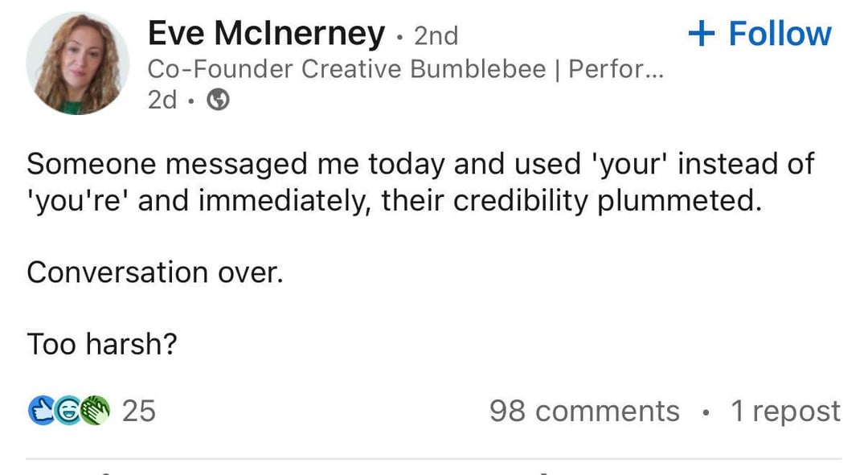Click the plus icon beside Follow
Screen dimensions: 868x475
(x=702, y=33)
